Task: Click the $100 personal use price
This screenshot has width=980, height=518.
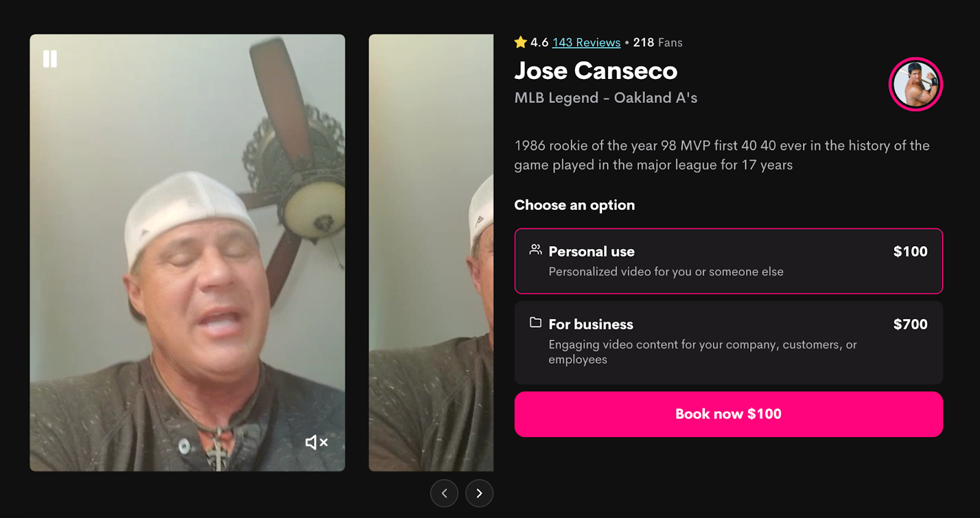Action: point(910,251)
